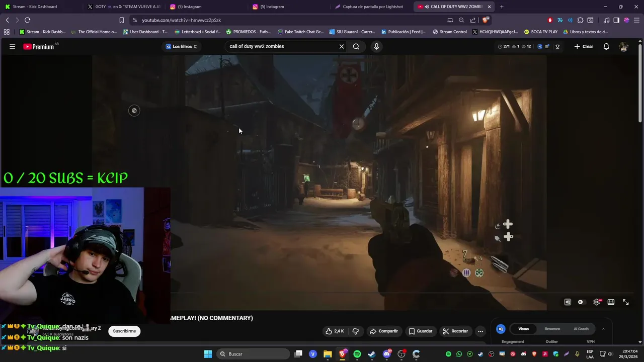Screen dimensions: 644x362
Task: Share the video via Compartir
Action: coord(383,331)
